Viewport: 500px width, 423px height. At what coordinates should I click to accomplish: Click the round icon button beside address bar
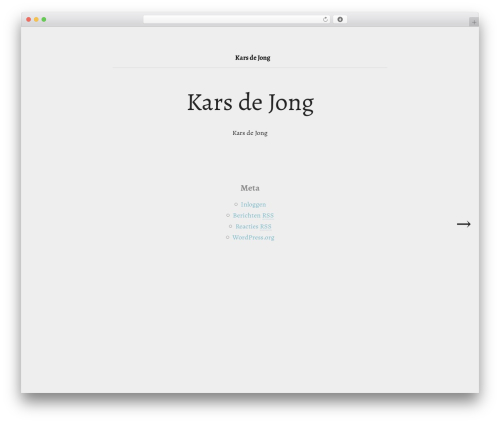tap(340, 20)
